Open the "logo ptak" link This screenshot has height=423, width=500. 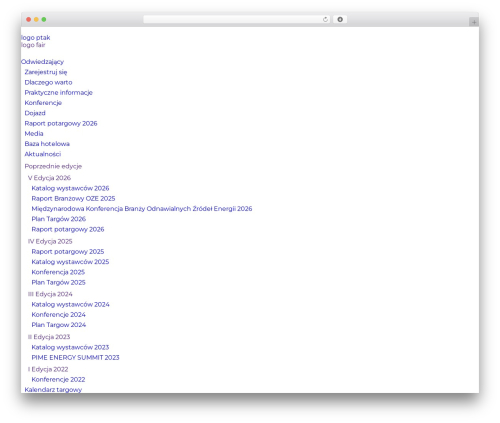coord(36,38)
